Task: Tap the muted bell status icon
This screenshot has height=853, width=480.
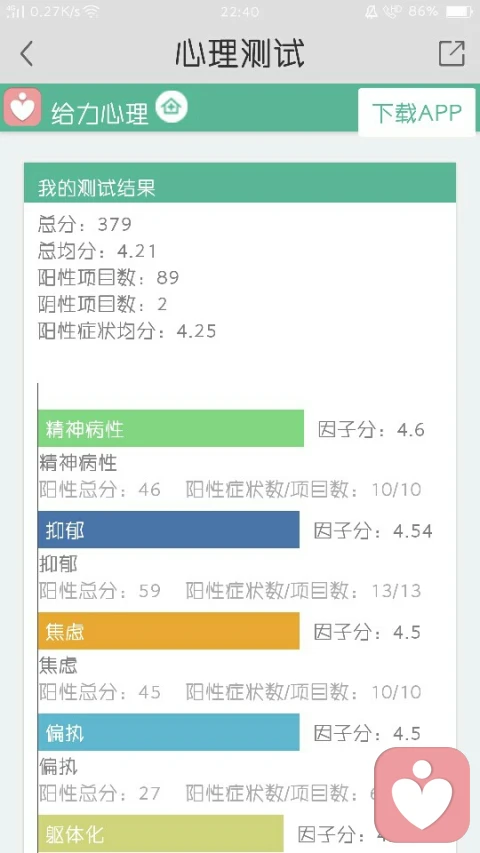Action: 372,11
